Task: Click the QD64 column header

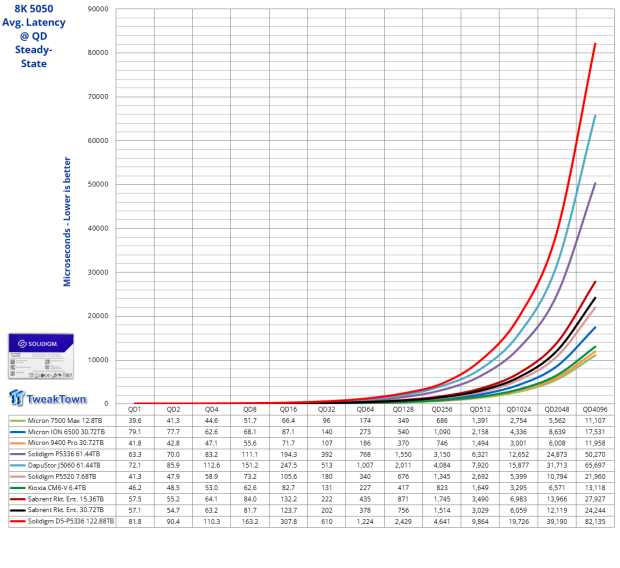Action: pyautogui.click(x=365, y=409)
